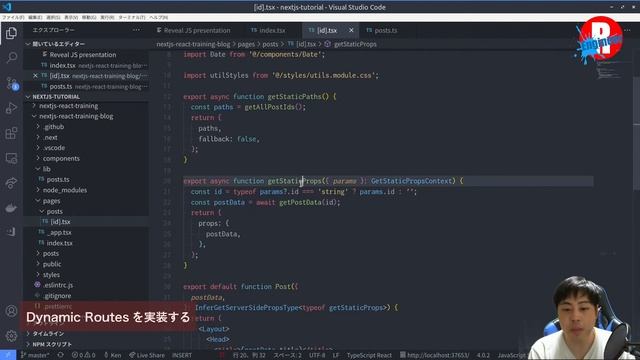Open Live Share arrow icon in activity bar
640x360 pixels.
pos(11,183)
